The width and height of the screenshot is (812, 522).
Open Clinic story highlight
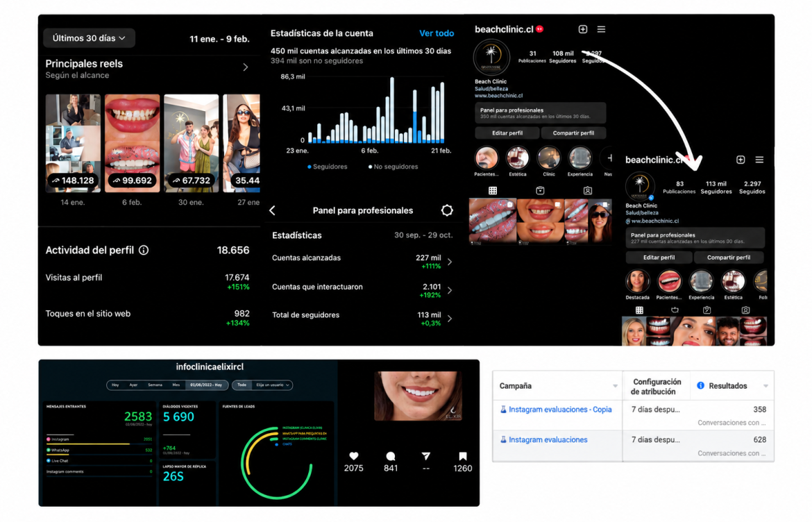pos(548,158)
